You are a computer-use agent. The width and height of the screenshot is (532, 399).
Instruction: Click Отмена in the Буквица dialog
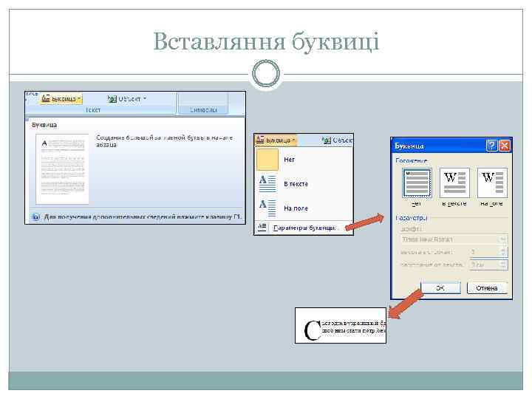tap(487, 288)
